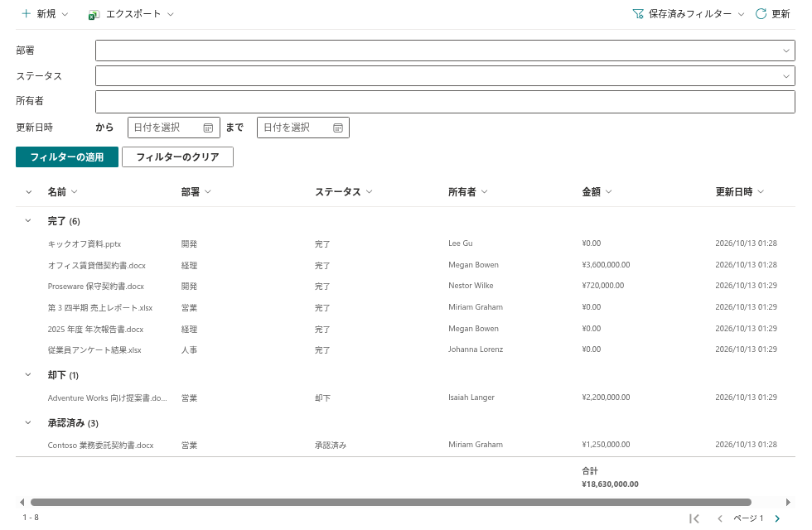Select amount ¥720,000.00 cell
This screenshot has width=812, height=530.
point(603,286)
